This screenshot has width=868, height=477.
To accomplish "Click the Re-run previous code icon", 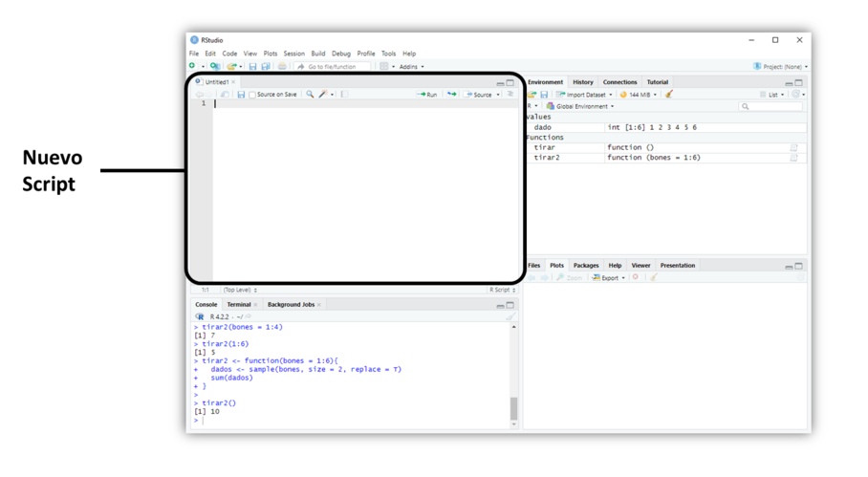I will coord(451,95).
